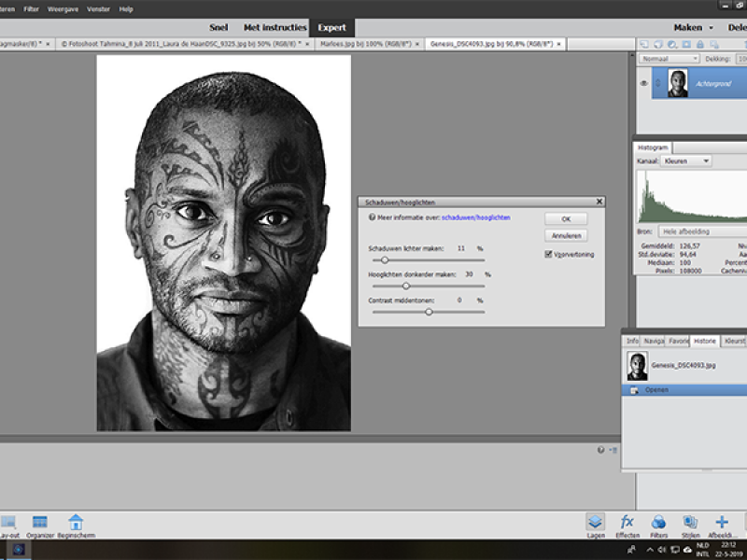Select the Genesis_DSC4093.jpg history thumbnail

pyautogui.click(x=638, y=367)
